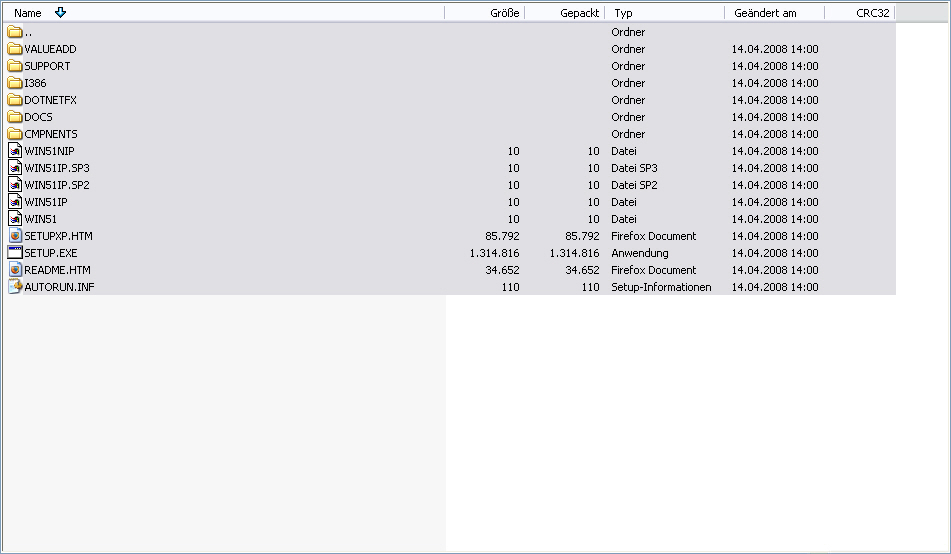The image size is (951, 554).
Task: Select the CMPNENTS folder icon
Action: (x=15, y=134)
